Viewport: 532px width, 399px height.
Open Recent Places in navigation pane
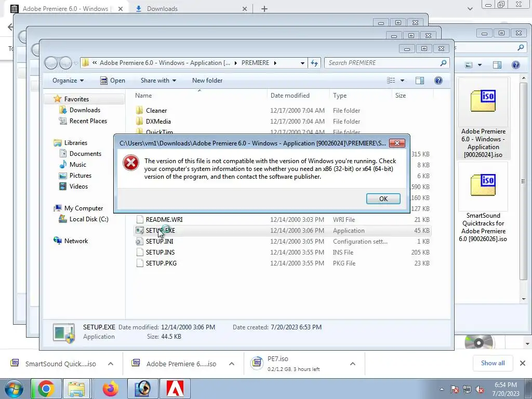tap(88, 121)
